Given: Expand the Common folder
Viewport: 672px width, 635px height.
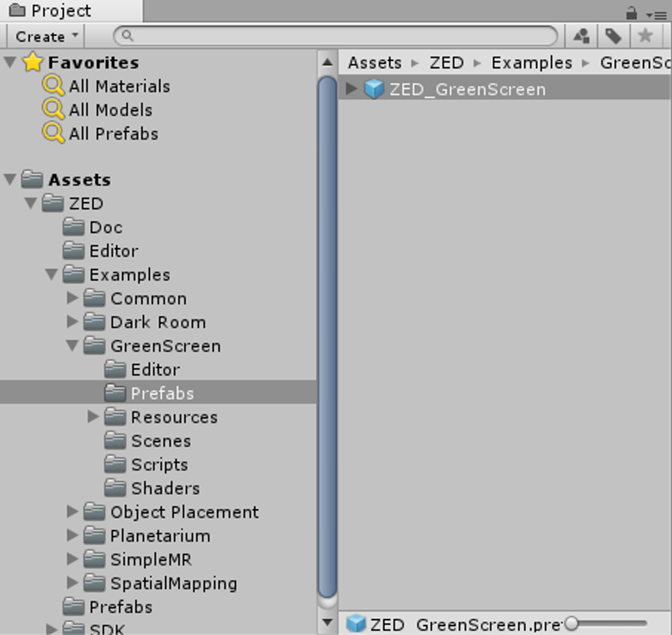Looking at the screenshot, I should tap(72, 298).
